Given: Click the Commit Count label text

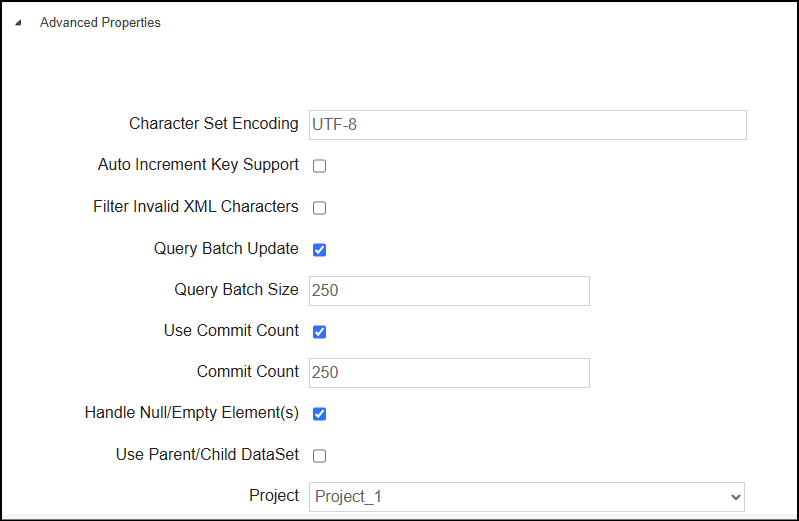Looking at the screenshot, I should click(x=248, y=371).
